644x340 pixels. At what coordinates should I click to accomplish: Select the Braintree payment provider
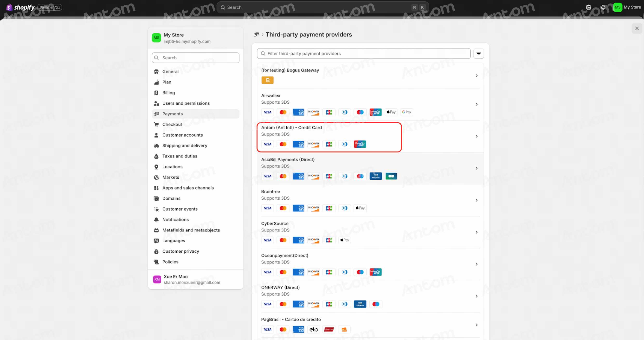[370, 200]
